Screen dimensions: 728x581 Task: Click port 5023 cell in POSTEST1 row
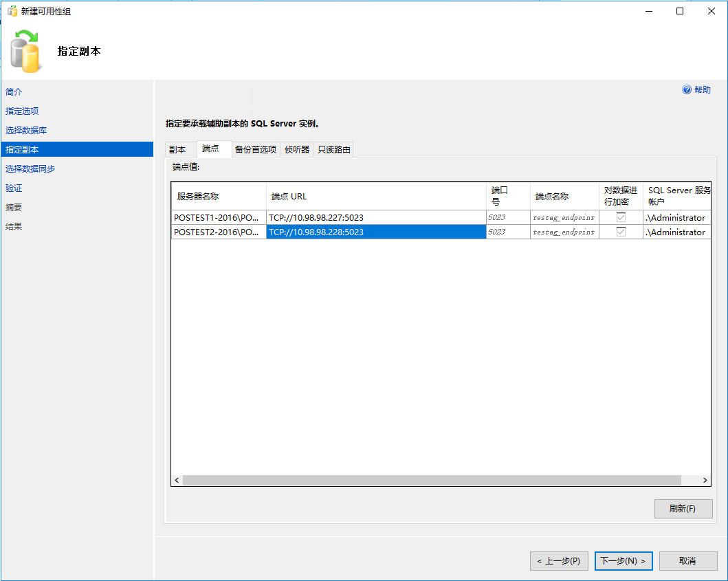click(508, 217)
